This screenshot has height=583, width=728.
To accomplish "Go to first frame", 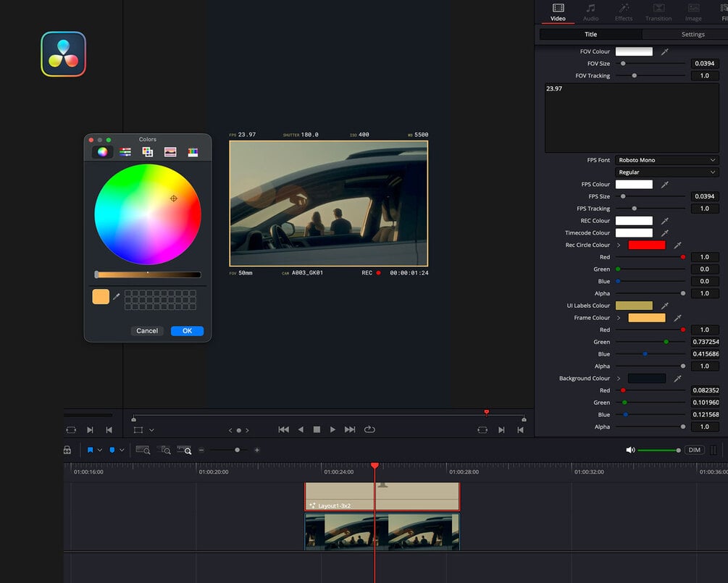I will pyautogui.click(x=284, y=429).
